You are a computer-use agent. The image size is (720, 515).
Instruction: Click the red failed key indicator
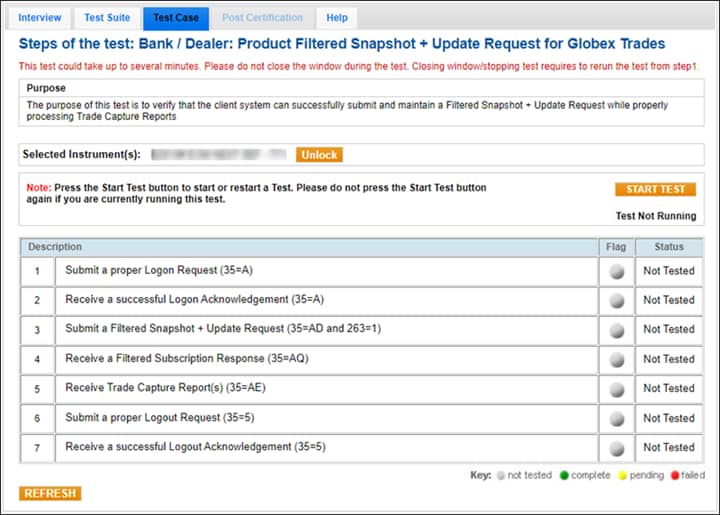[673, 475]
